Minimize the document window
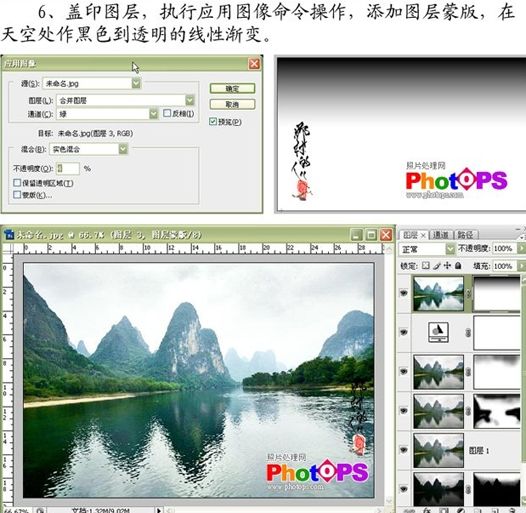 (356, 235)
